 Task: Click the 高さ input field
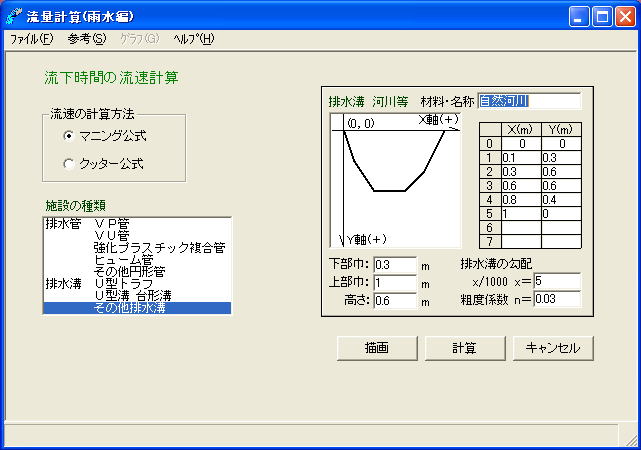tap(393, 301)
